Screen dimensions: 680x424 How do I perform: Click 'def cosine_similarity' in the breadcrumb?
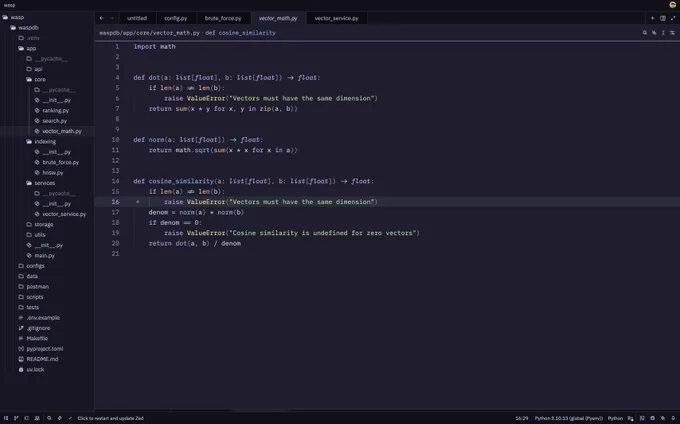click(240, 33)
